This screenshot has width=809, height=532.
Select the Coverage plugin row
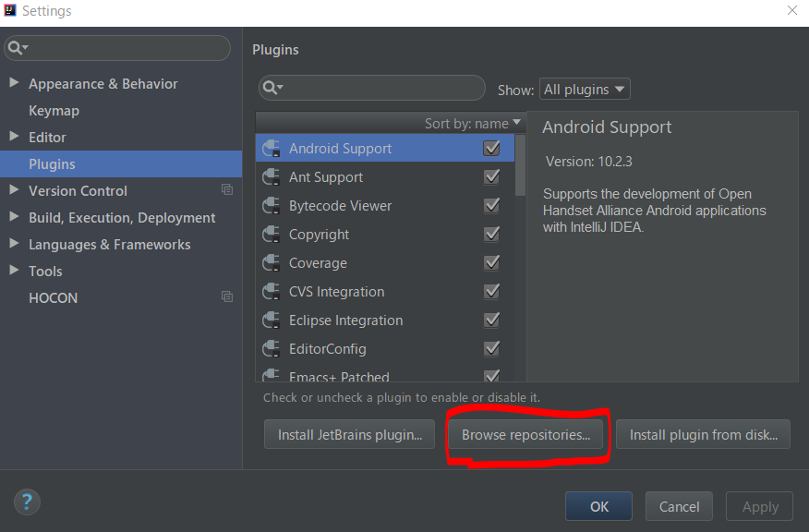click(x=385, y=263)
